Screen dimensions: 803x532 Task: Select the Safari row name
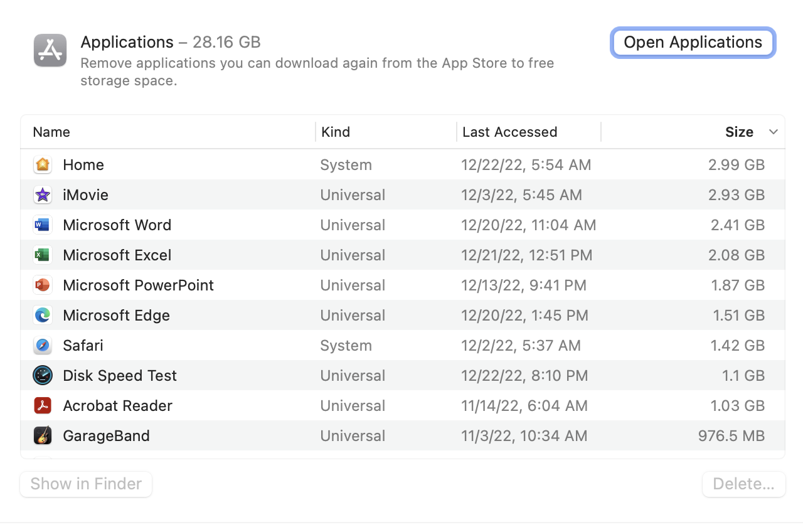[x=83, y=346]
